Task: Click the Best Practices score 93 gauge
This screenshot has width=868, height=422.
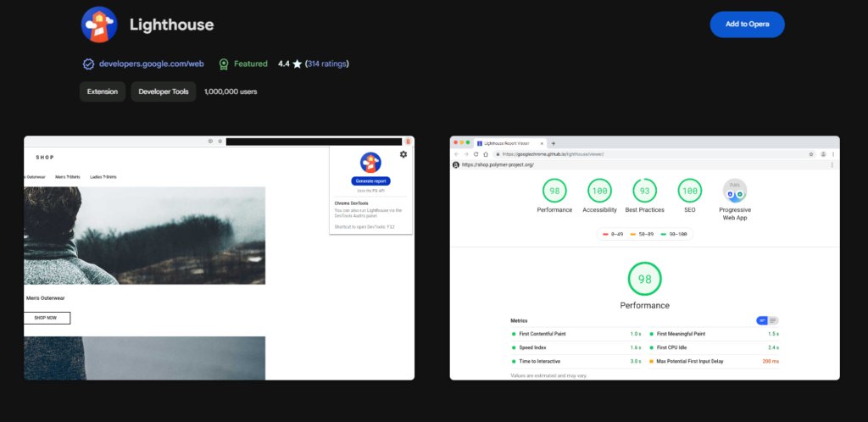Action: point(644,191)
